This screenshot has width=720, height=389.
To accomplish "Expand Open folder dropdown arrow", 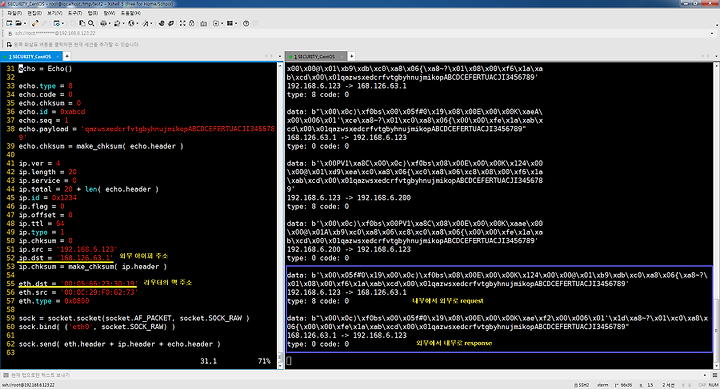I will [25, 23].
